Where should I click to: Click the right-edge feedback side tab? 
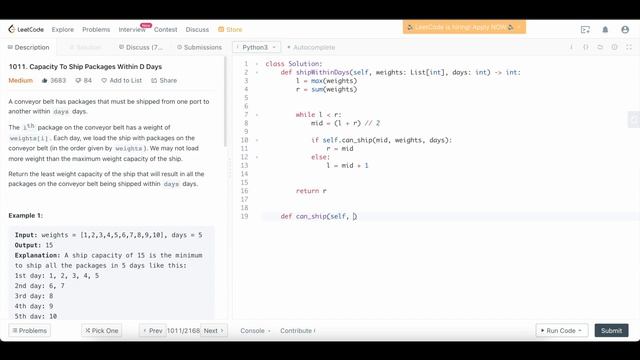pos(634,120)
